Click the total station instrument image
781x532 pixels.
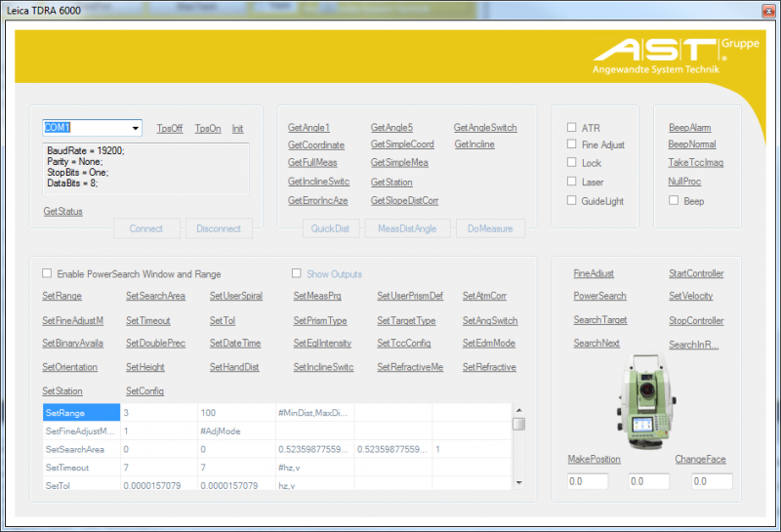(x=646, y=401)
